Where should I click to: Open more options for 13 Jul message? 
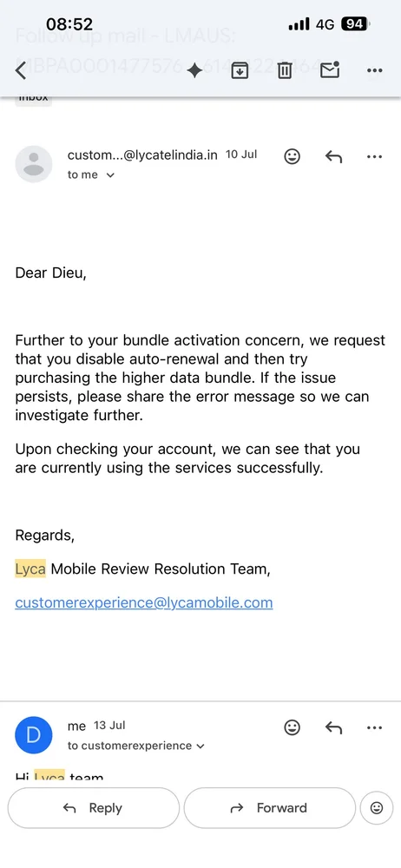pyautogui.click(x=375, y=727)
